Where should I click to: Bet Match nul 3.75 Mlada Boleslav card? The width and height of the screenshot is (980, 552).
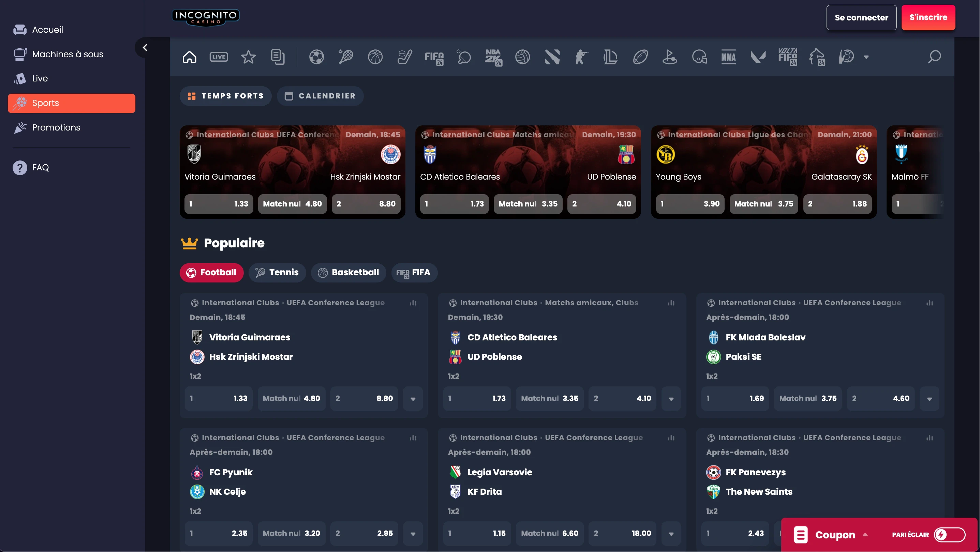(808, 399)
